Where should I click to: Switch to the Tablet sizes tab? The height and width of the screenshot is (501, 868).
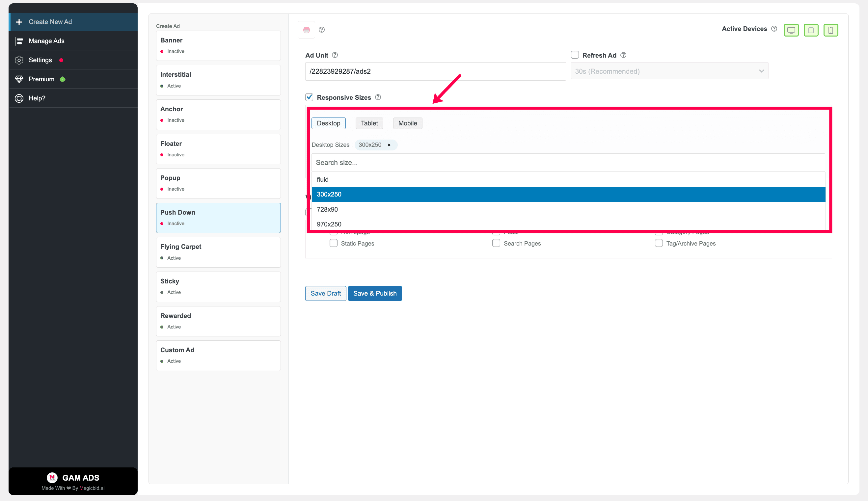(x=369, y=123)
